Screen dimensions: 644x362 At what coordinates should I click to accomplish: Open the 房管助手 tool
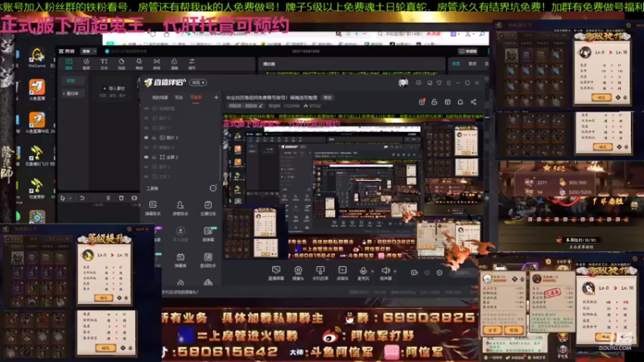click(180, 208)
